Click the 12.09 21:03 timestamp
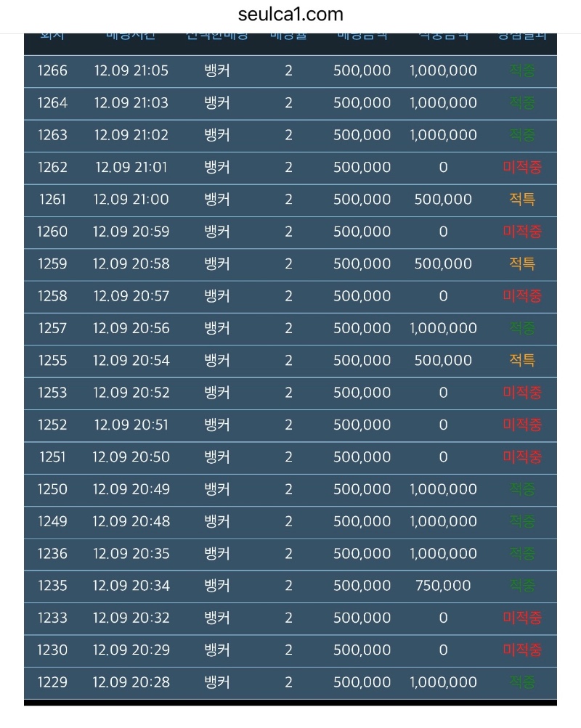 pyautogui.click(x=131, y=103)
